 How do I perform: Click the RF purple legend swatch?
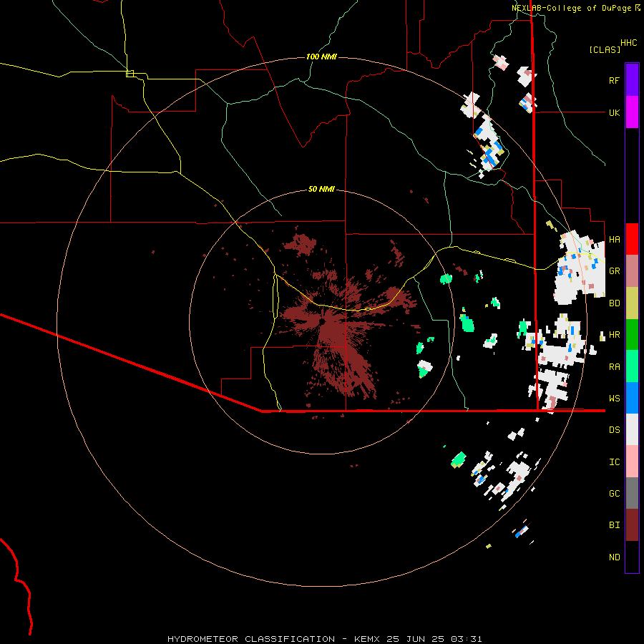coord(632,79)
